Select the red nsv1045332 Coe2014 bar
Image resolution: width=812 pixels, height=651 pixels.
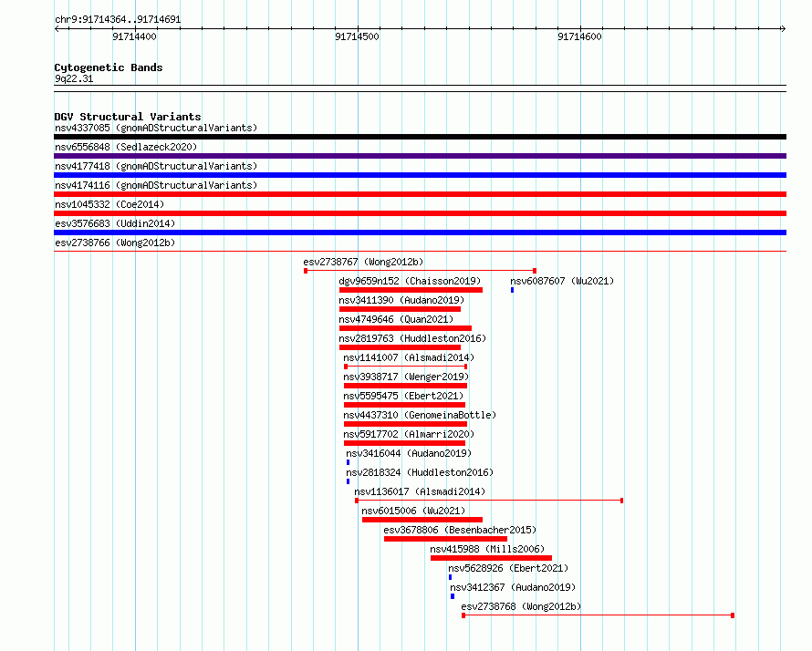(x=420, y=213)
